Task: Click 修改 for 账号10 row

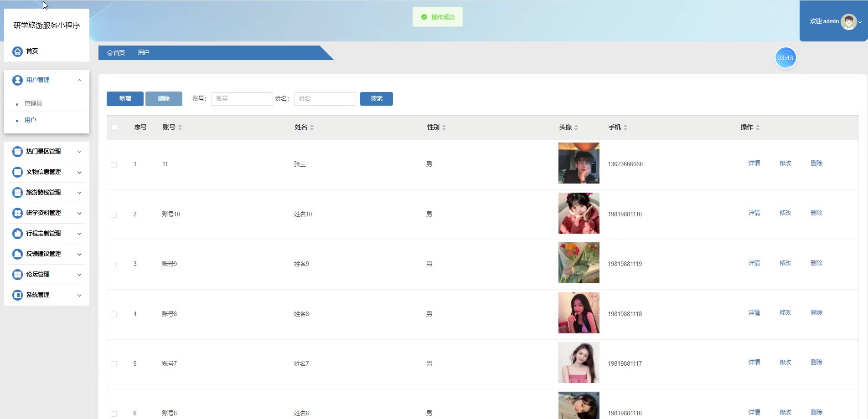Action: pos(785,213)
